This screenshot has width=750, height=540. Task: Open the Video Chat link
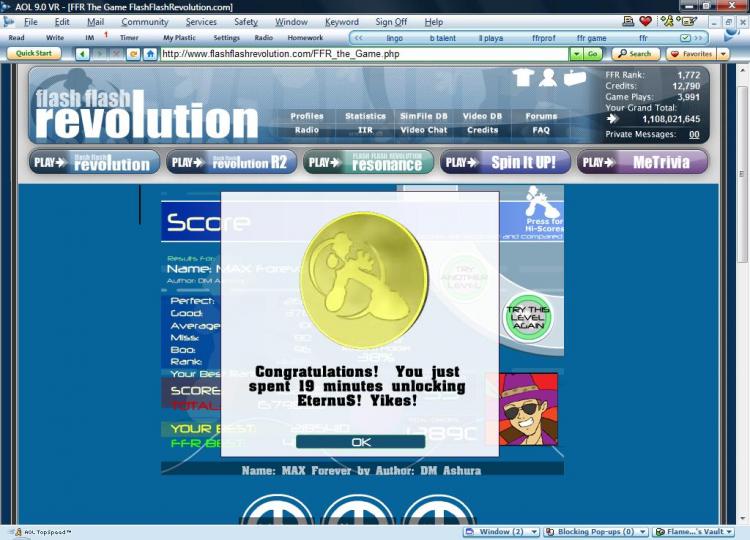pyautogui.click(x=424, y=130)
